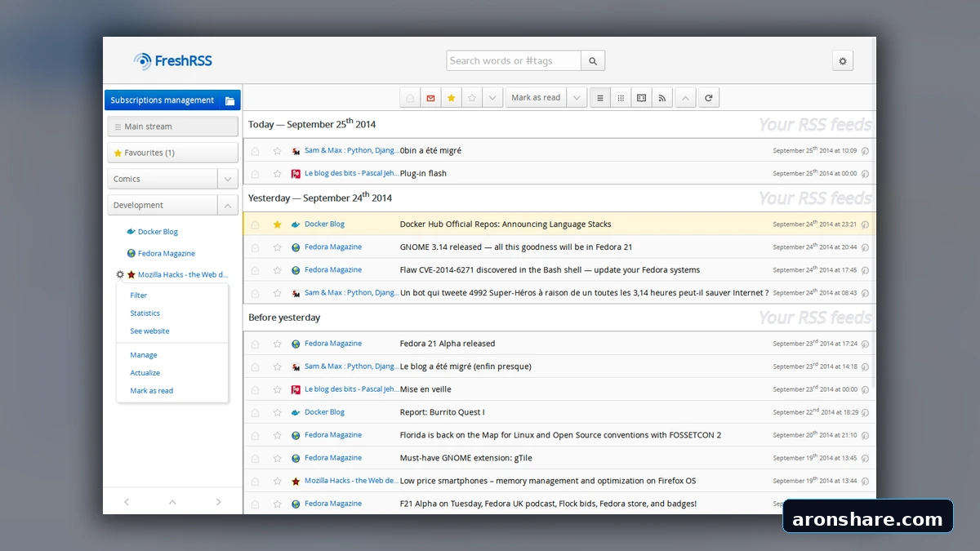Collapse the Development category
Viewport: 980px width, 551px height.
228,205
